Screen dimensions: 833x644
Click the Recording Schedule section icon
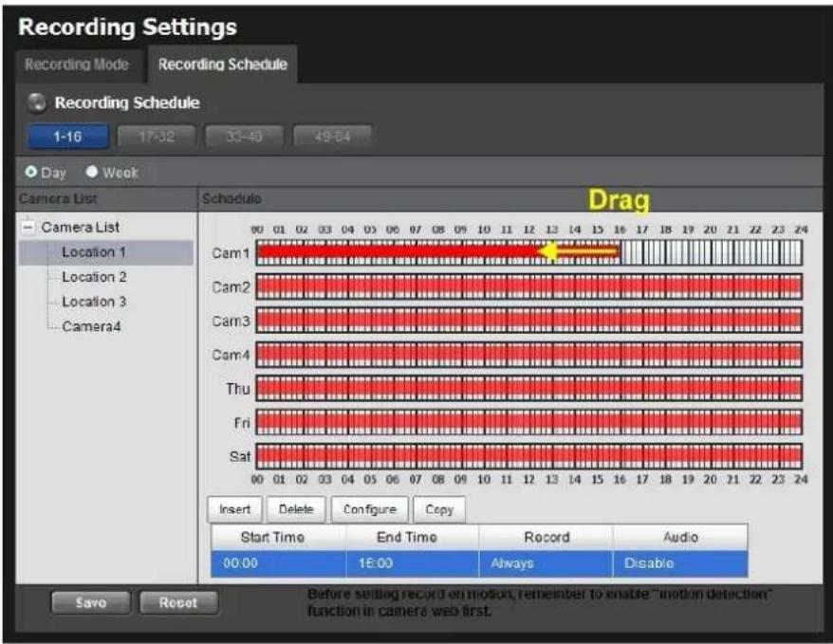pyautogui.click(x=37, y=102)
